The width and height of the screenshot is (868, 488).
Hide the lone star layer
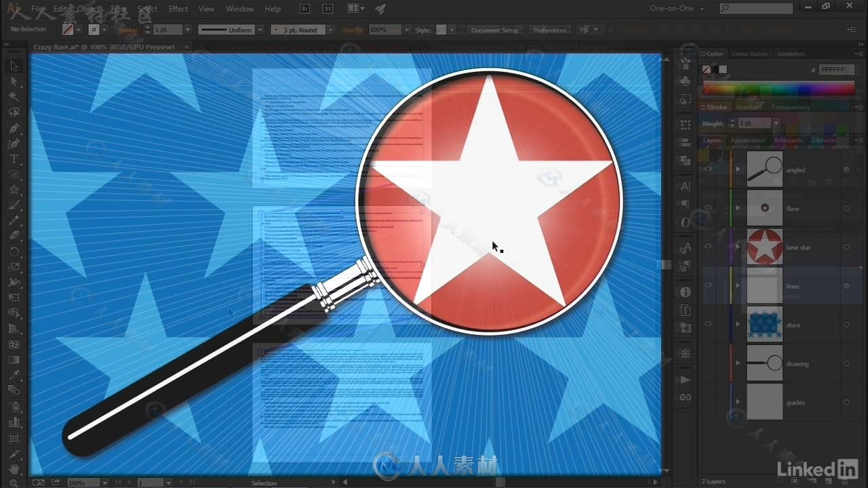click(708, 247)
